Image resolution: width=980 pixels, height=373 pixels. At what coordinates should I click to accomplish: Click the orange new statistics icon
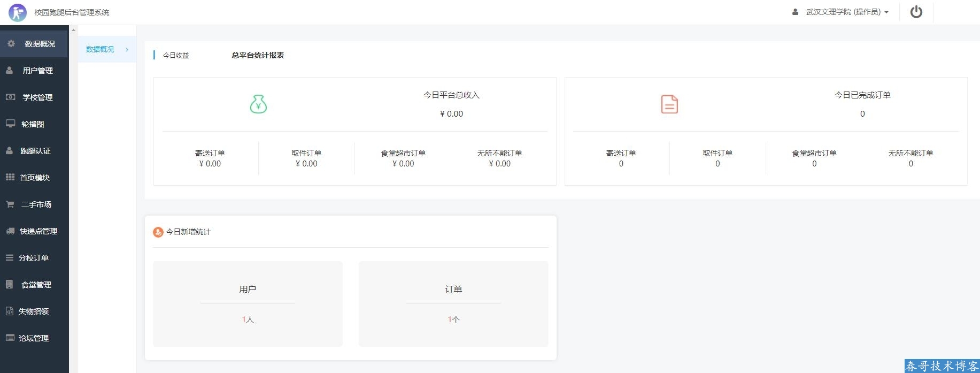click(158, 232)
